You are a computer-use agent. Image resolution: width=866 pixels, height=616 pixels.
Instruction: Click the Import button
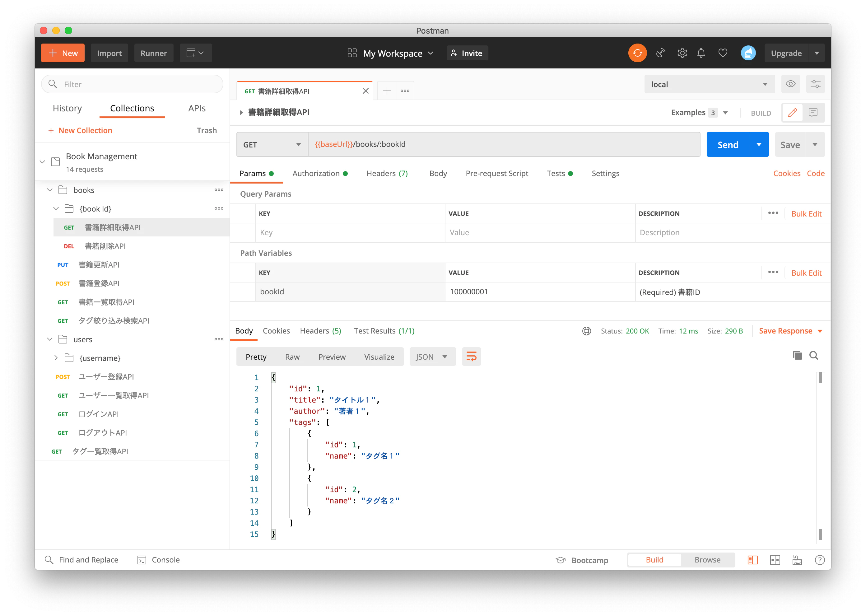point(109,53)
